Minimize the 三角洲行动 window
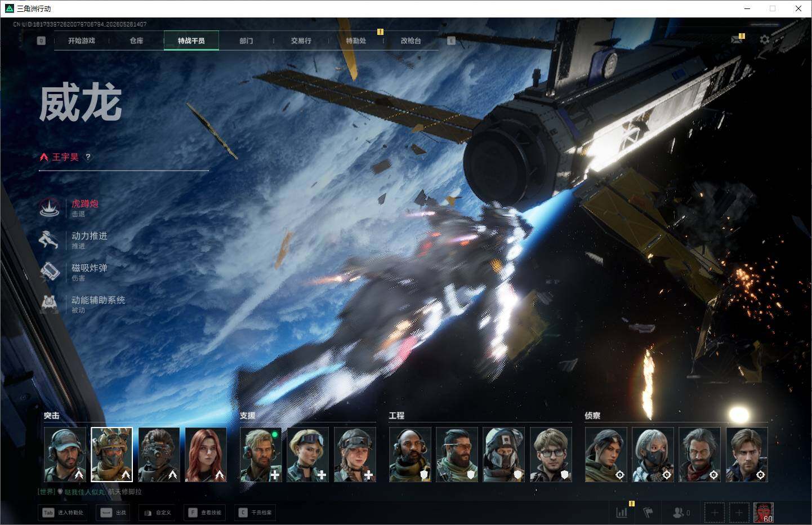The height and width of the screenshot is (525, 812). tap(747, 8)
